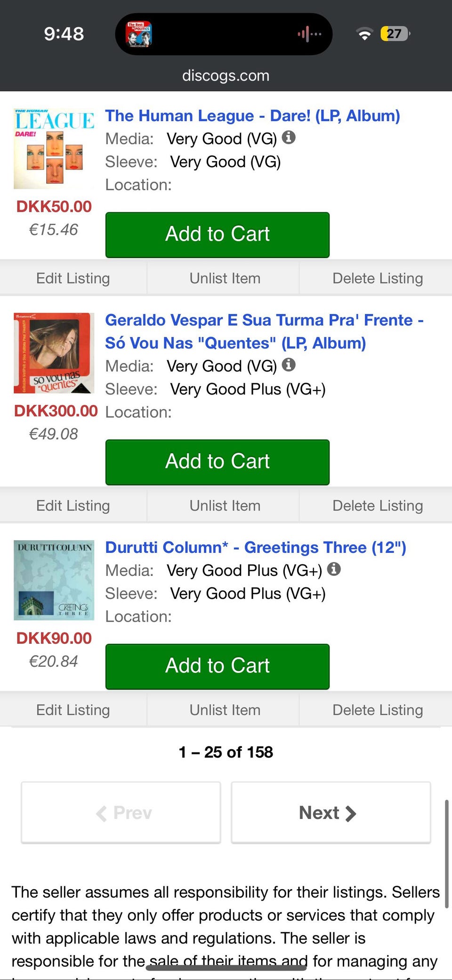Edit Listing for The Human League Dare!
This screenshot has width=452, height=980.
(x=73, y=278)
